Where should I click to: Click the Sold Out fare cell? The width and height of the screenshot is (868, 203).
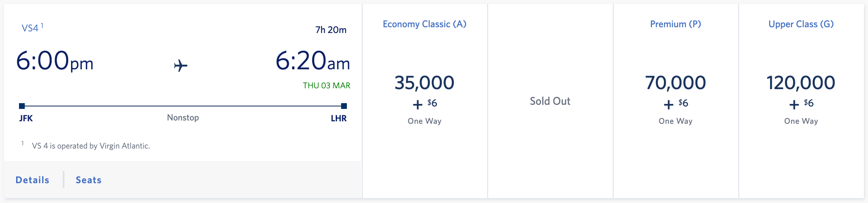(x=550, y=101)
